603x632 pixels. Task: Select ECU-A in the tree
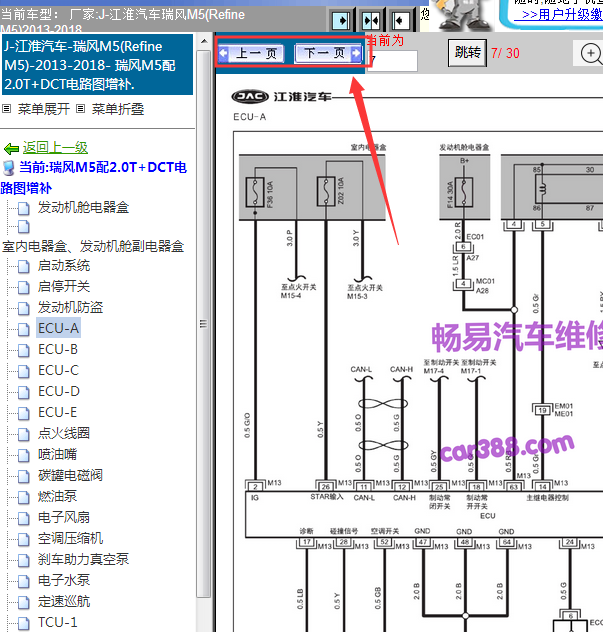pyautogui.click(x=58, y=328)
